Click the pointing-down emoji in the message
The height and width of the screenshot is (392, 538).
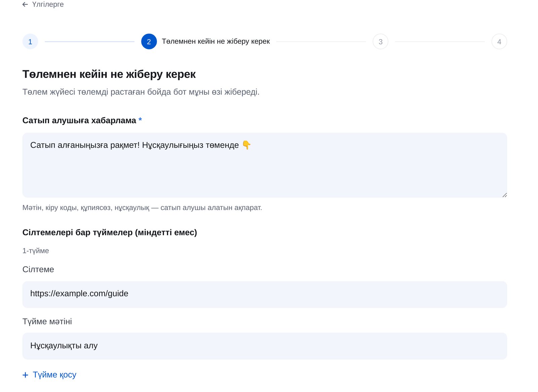(246, 145)
